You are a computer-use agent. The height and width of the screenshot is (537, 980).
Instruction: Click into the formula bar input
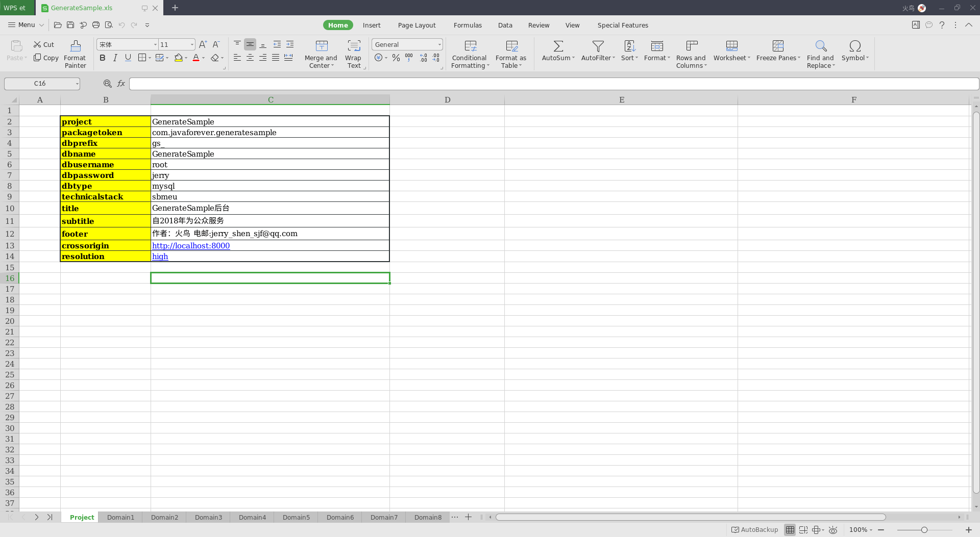coord(554,84)
